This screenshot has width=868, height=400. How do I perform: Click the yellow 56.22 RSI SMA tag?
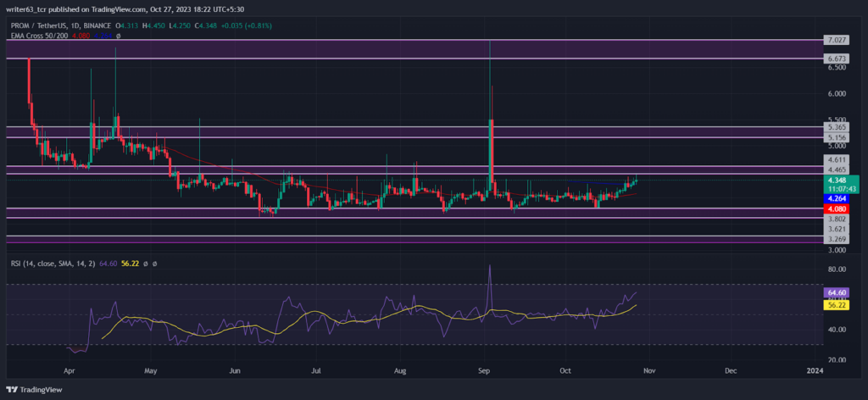pyautogui.click(x=837, y=304)
